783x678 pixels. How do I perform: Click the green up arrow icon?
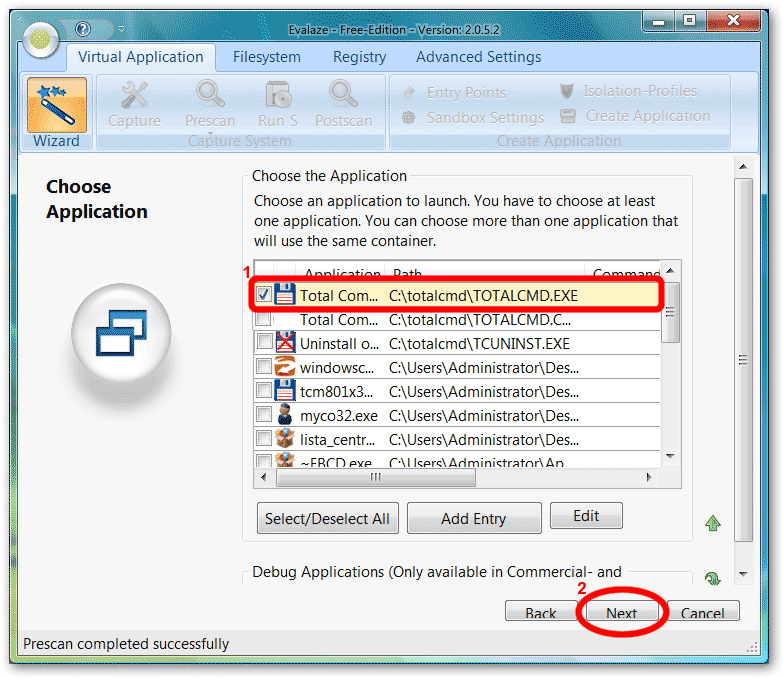point(713,523)
